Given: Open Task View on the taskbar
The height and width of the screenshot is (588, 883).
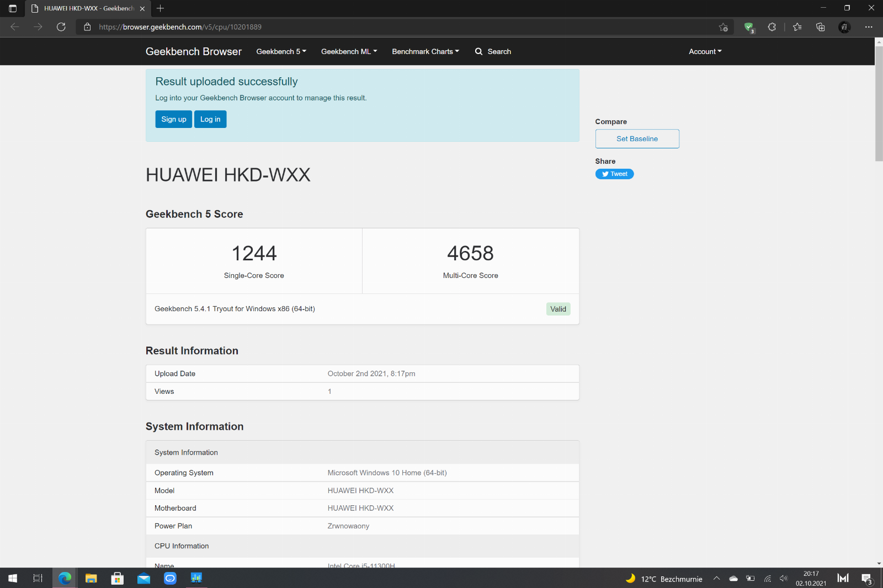Looking at the screenshot, I should [38, 578].
